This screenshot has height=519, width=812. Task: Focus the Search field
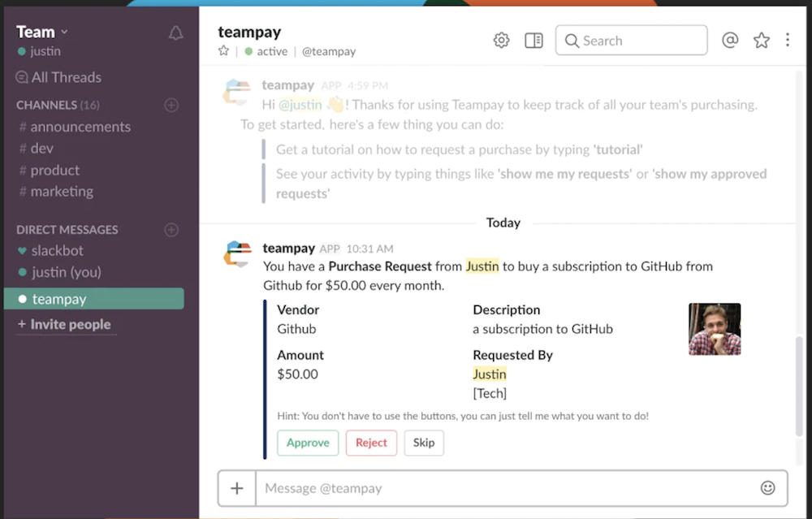[631, 41]
